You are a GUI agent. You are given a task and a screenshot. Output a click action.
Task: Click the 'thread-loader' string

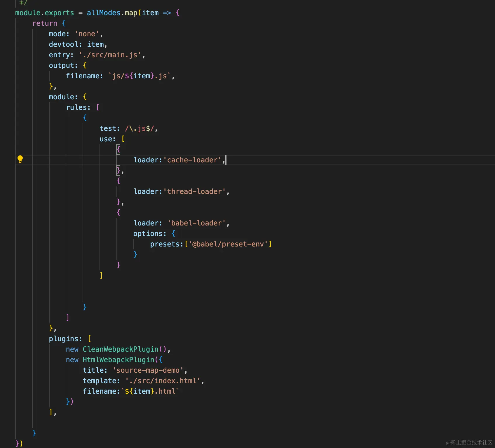tap(194, 192)
